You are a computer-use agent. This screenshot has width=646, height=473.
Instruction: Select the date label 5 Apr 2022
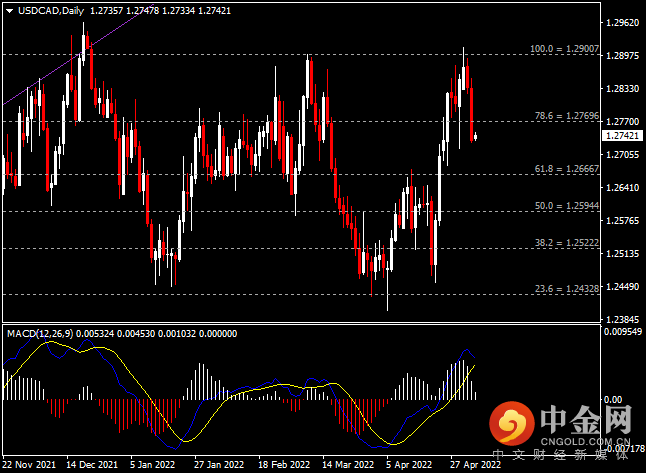tap(409, 465)
